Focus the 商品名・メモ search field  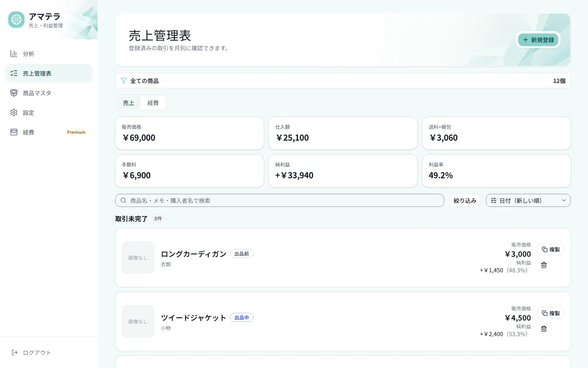pyautogui.click(x=280, y=200)
